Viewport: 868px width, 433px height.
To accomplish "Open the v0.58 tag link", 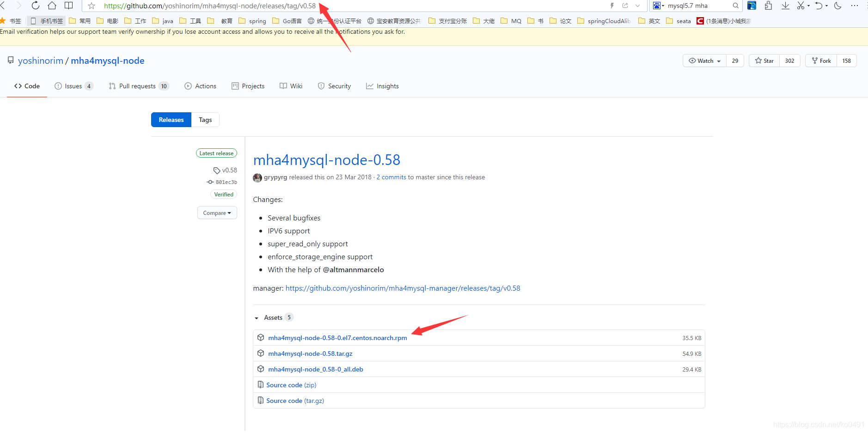I will point(225,170).
